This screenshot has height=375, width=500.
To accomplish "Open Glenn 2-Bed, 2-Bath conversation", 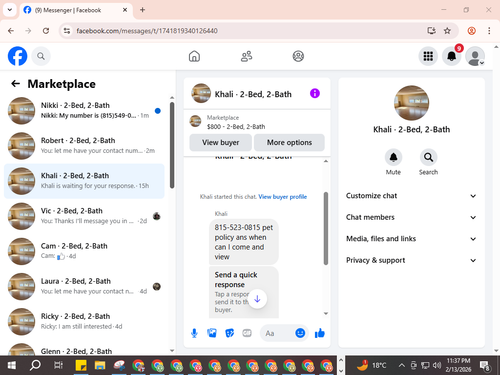I will (x=84, y=349).
